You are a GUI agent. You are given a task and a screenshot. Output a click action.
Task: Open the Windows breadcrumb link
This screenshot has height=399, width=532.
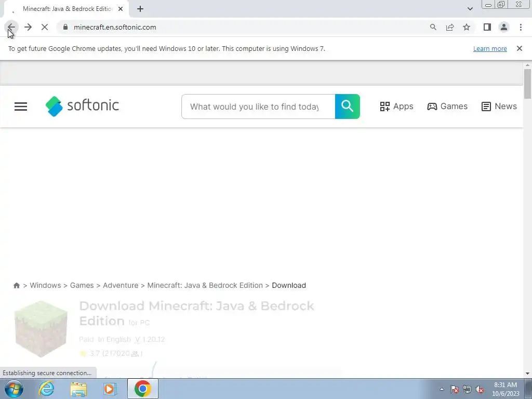pos(46,285)
